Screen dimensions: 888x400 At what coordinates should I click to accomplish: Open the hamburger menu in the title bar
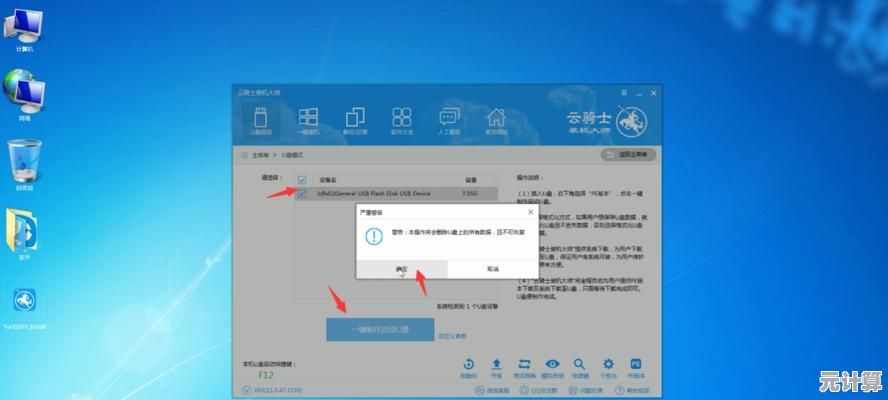(624, 93)
